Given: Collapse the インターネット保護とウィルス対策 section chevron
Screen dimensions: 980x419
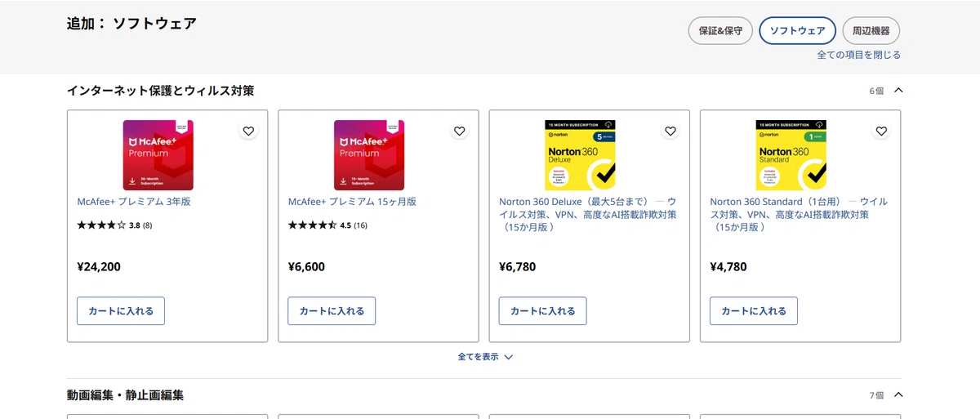Looking at the screenshot, I should (x=898, y=91).
